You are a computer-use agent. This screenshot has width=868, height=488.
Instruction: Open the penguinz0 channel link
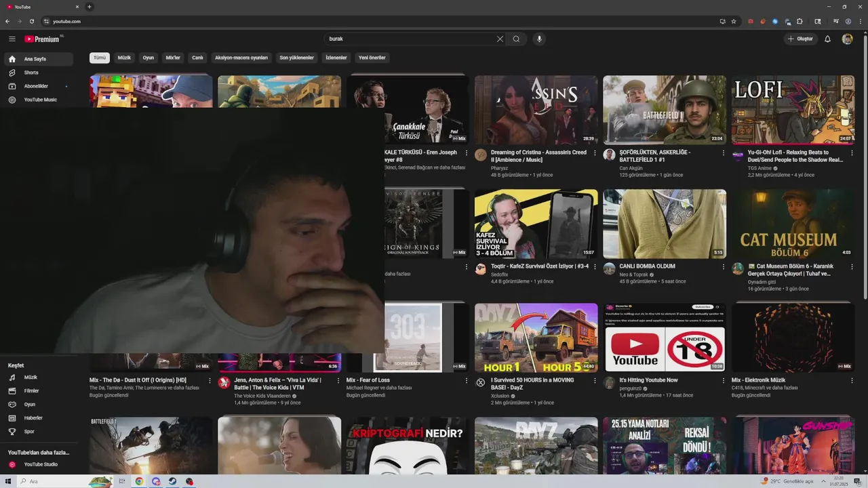(x=631, y=388)
